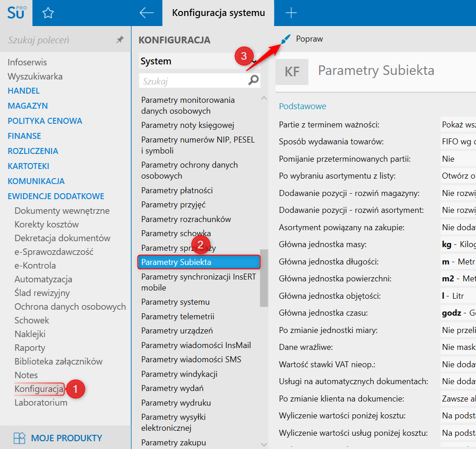
Task: Open a new tab with plus icon
Action: click(291, 13)
